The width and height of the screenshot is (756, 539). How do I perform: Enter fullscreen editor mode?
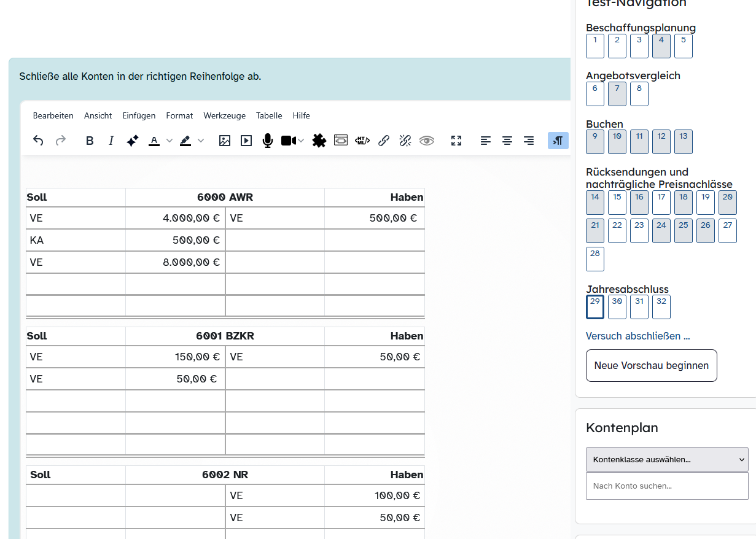coord(456,141)
